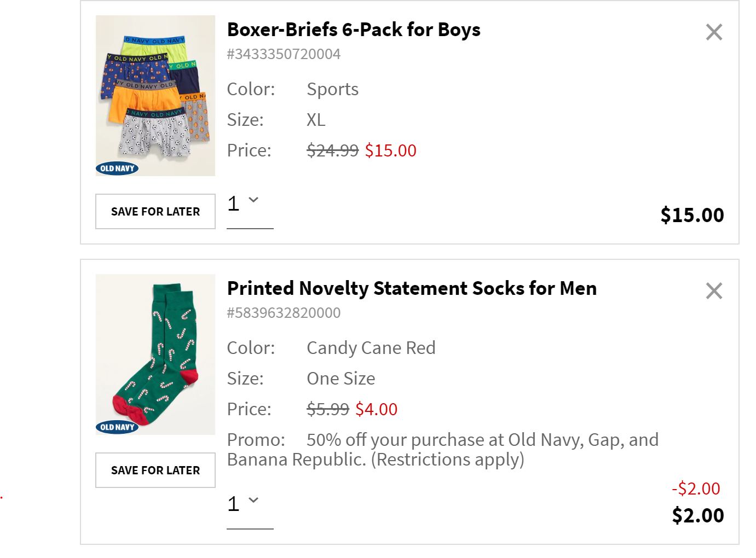Click the red $15.00 sale price
This screenshot has height=558, width=756.
tap(391, 150)
